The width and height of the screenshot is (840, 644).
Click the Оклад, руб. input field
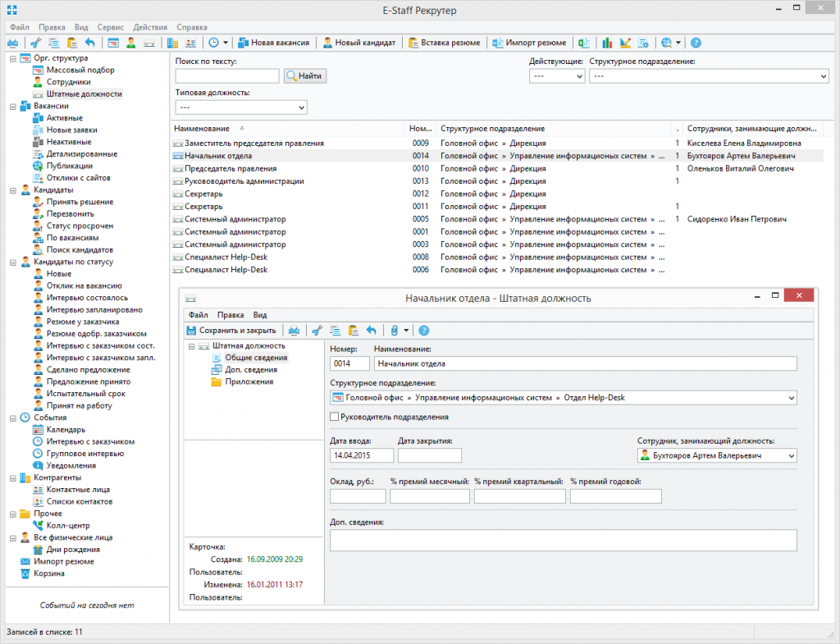358,496
